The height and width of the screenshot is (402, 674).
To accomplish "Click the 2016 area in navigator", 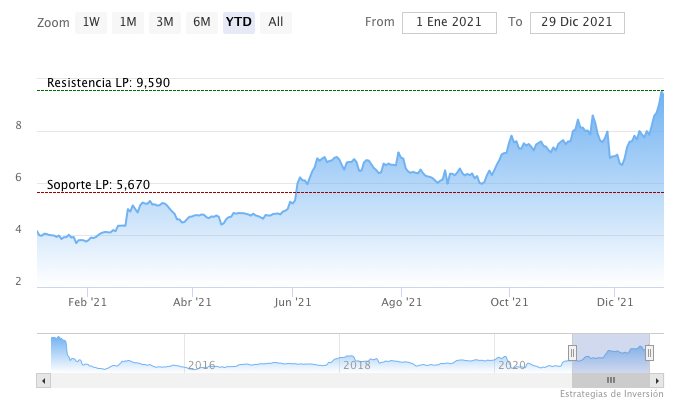I will [201, 365].
